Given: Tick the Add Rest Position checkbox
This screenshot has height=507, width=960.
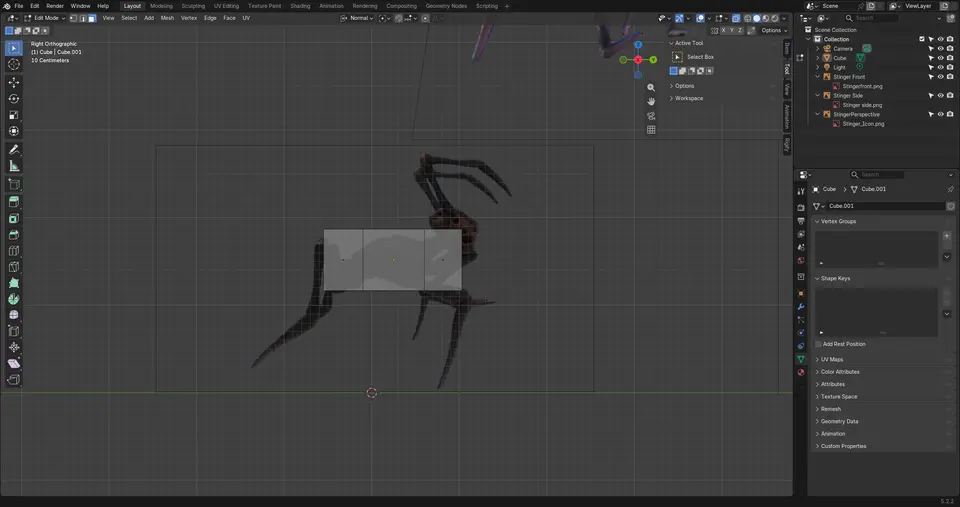Looking at the screenshot, I should 819,344.
